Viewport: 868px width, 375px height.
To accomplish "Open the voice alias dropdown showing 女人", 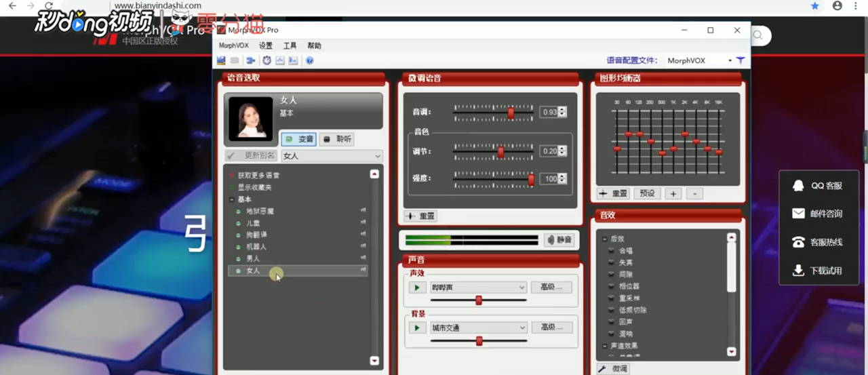I will [332, 156].
